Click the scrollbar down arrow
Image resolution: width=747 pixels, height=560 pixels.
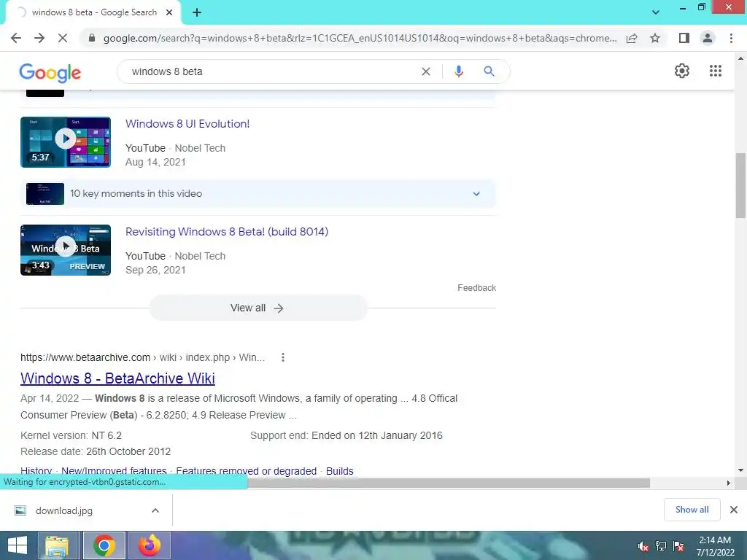point(740,470)
